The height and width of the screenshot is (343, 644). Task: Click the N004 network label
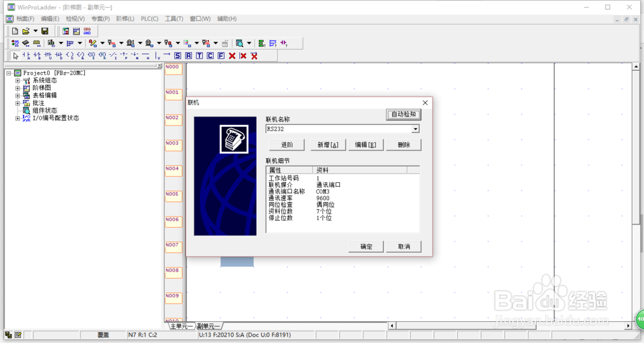173,171
